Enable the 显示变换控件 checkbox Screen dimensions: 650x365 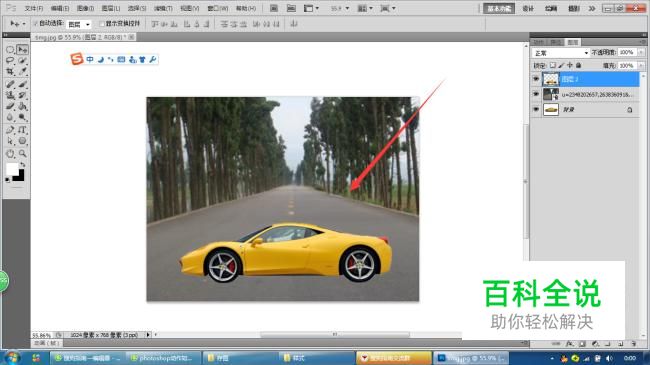(x=102, y=24)
